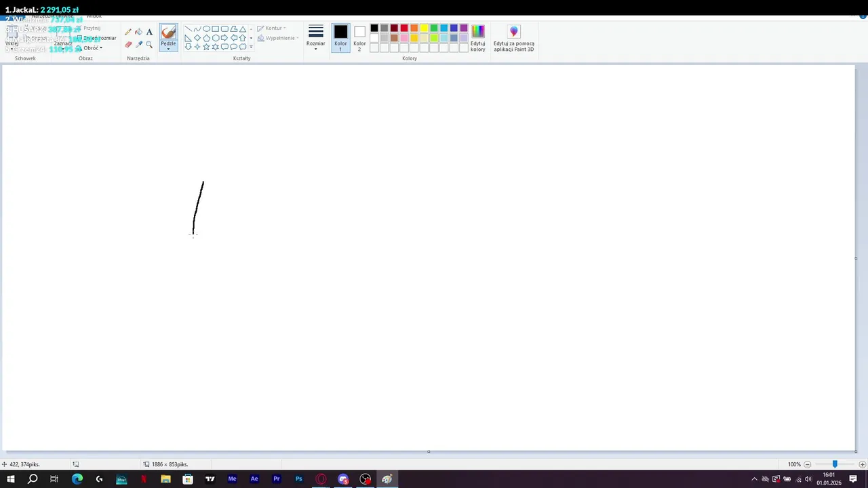Open the Wypełnienie fill dropdown
This screenshot has height=488, width=868.
pos(278,38)
